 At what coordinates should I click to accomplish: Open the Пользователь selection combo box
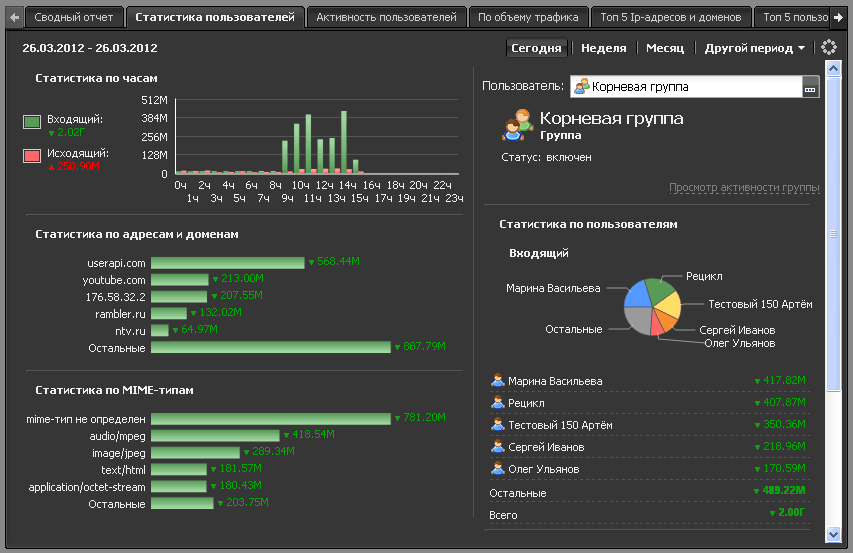pos(686,87)
